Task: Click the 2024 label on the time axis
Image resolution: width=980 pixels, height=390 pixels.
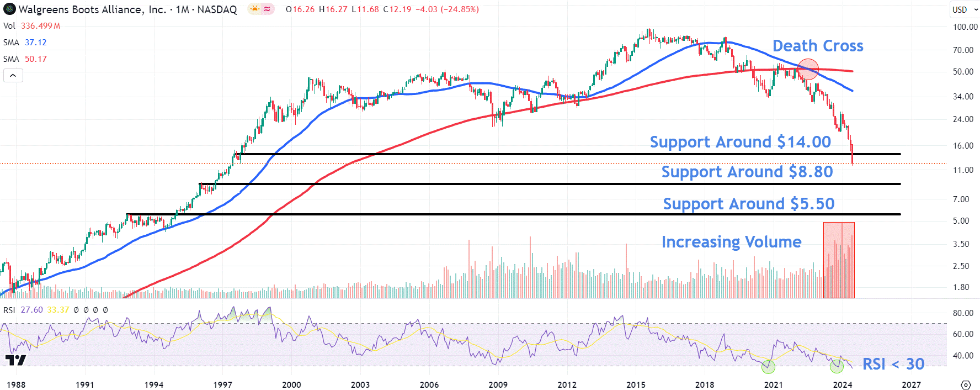Action: (843, 384)
